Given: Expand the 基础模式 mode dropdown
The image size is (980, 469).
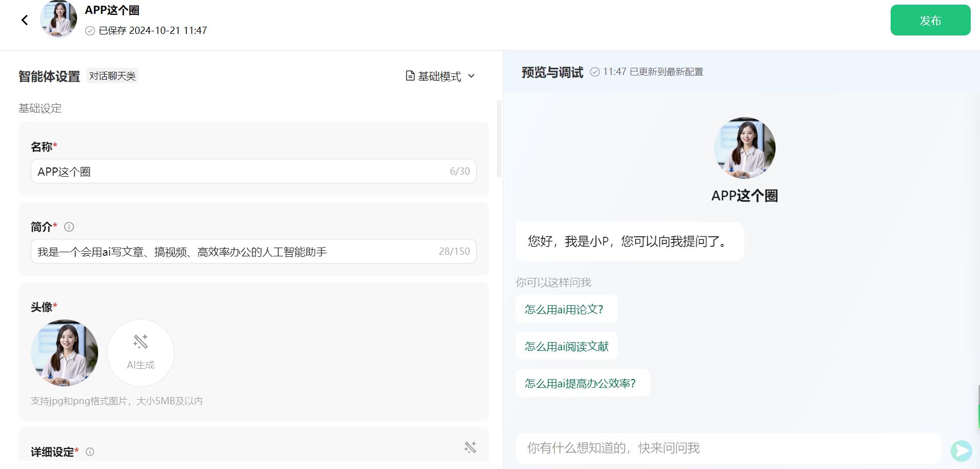Looking at the screenshot, I should [472, 76].
